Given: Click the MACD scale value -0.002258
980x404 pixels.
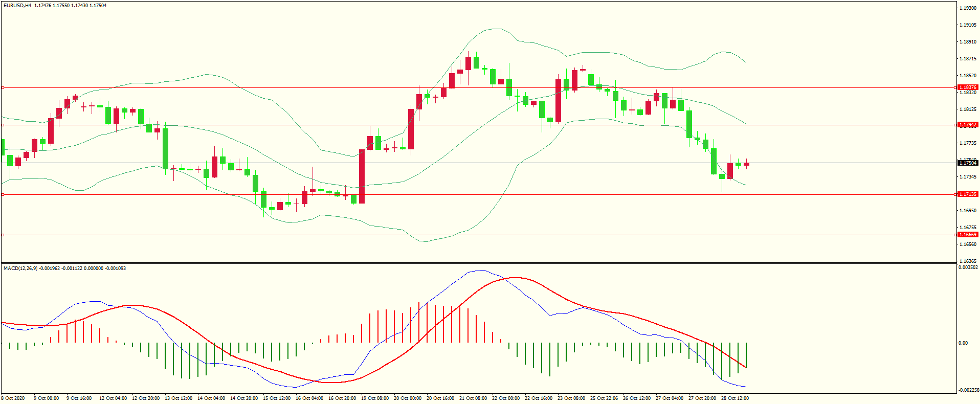Looking at the screenshot, I should [969, 390].
